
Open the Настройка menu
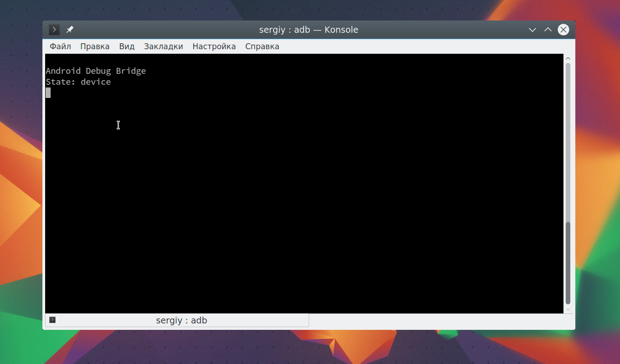(x=214, y=46)
